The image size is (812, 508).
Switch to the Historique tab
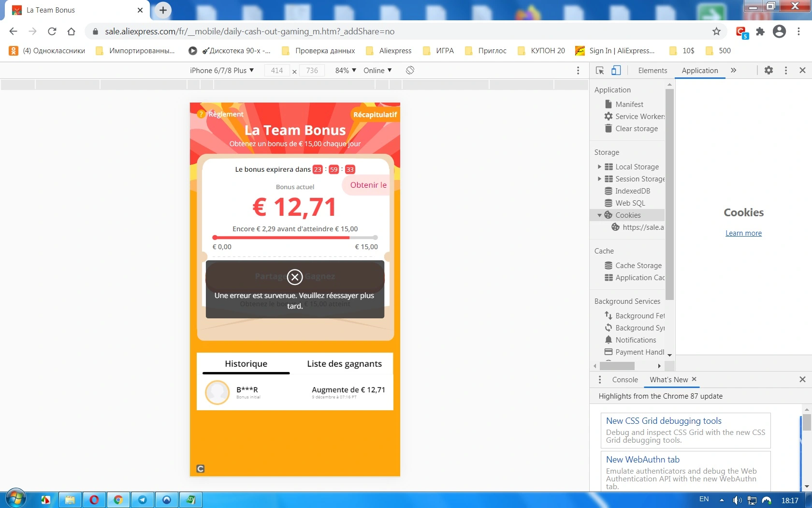pos(246,364)
